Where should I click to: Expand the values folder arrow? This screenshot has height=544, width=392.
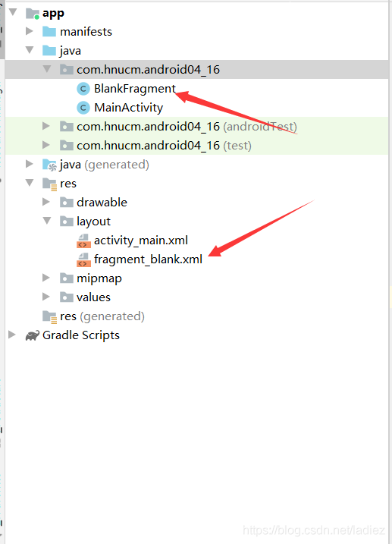coord(46,297)
